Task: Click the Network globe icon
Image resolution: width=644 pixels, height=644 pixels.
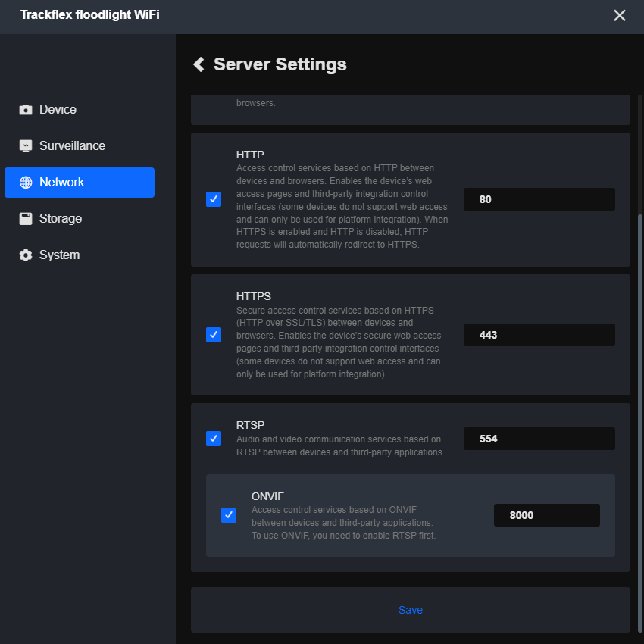Action: pos(26,183)
